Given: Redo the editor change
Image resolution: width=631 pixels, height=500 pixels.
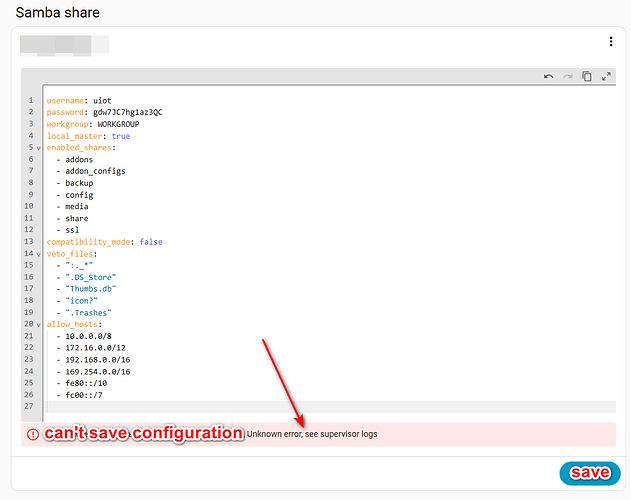Looking at the screenshot, I should [568, 76].
